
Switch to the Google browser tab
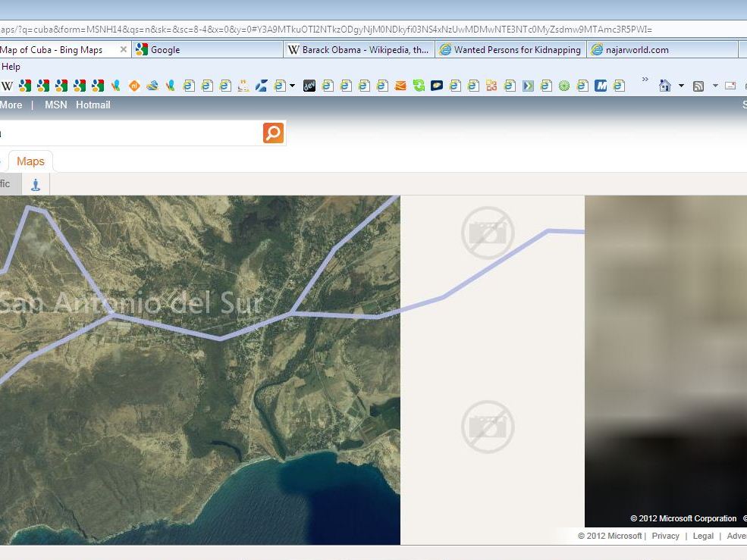coord(208,49)
